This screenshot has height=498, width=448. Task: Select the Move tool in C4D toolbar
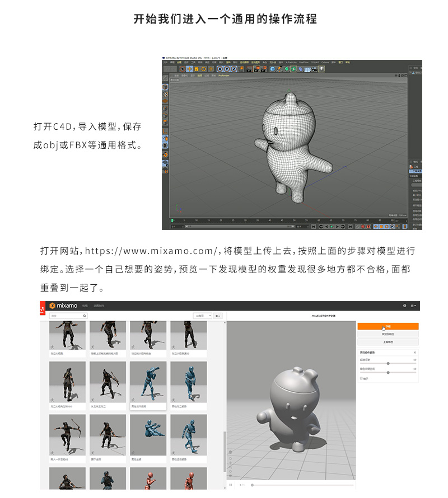tap(189, 69)
